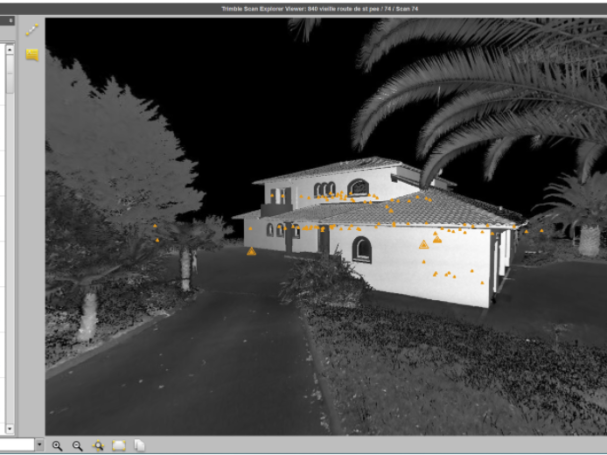Pick the upper-floor arched window of the house
Viewport: 607px width, 455px height.
(x=358, y=187)
